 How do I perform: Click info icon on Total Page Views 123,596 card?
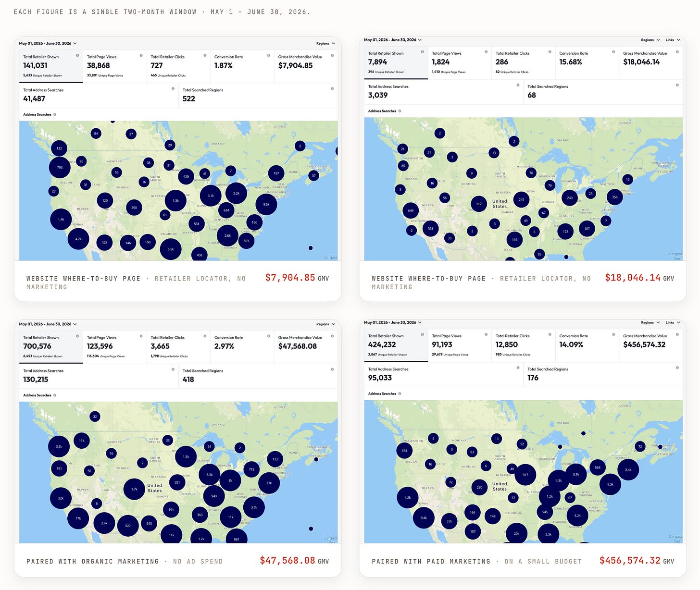pyautogui.click(x=141, y=336)
